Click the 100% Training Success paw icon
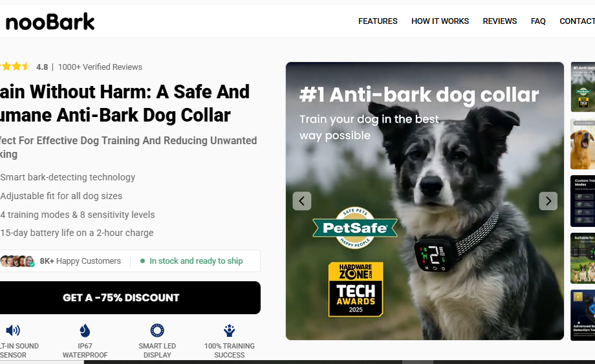The image size is (595, 364). click(x=229, y=330)
